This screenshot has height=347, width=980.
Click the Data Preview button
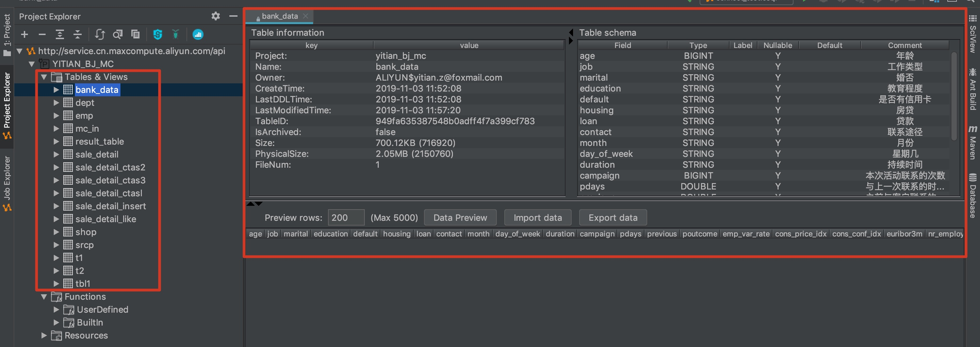460,217
